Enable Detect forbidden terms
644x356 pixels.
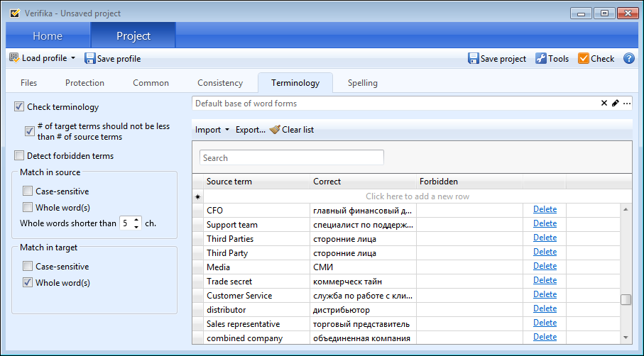[19, 155]
